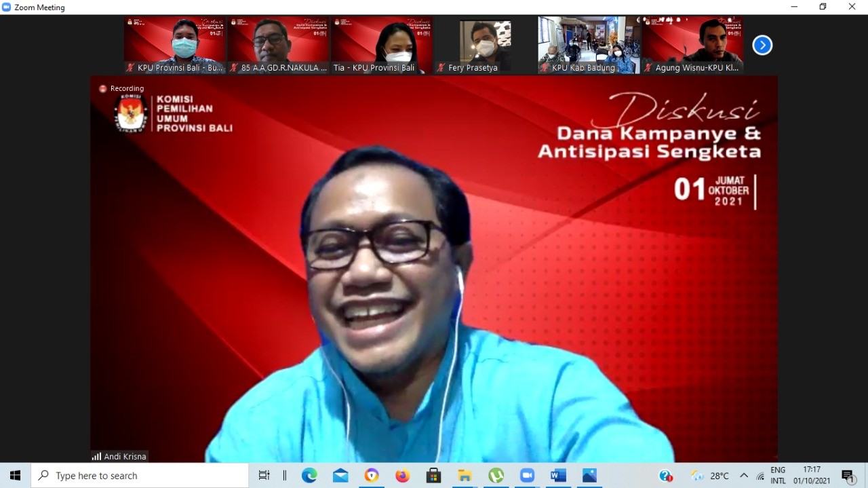The width and height of the screenshot is (868, 488).
Task: Open the ENG INTL language switcher
Action: click(x=778, y=476)
